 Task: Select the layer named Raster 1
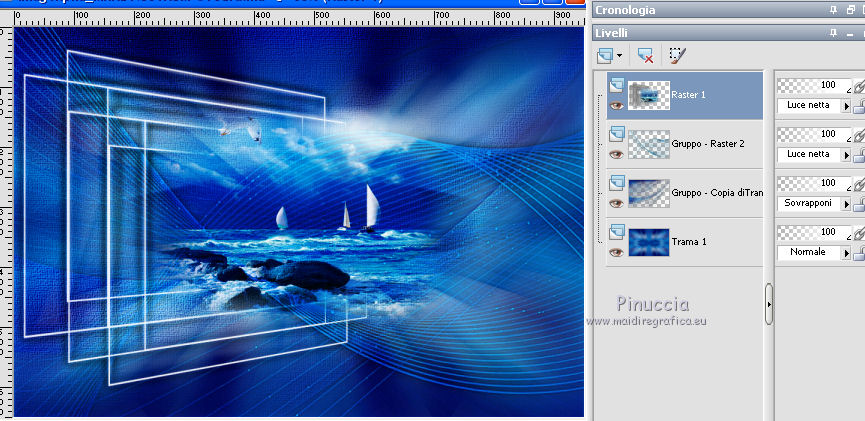688,95
